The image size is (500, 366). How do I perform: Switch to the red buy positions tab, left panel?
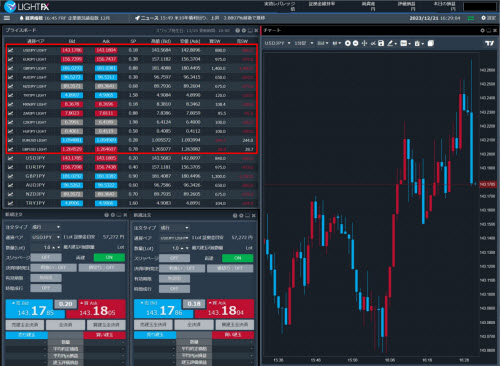104,335
